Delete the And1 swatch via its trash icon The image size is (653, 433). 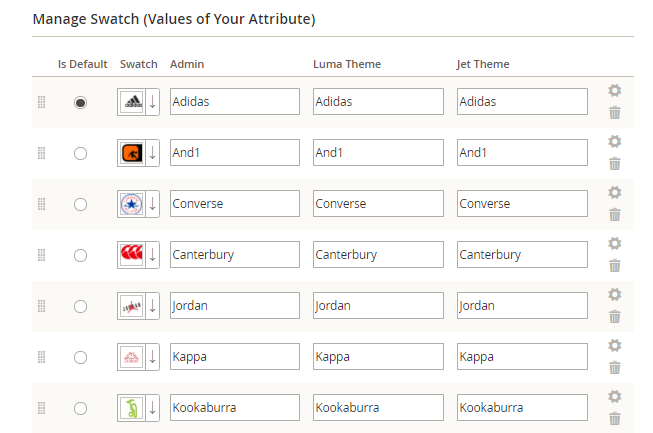[x=615, y=163]
